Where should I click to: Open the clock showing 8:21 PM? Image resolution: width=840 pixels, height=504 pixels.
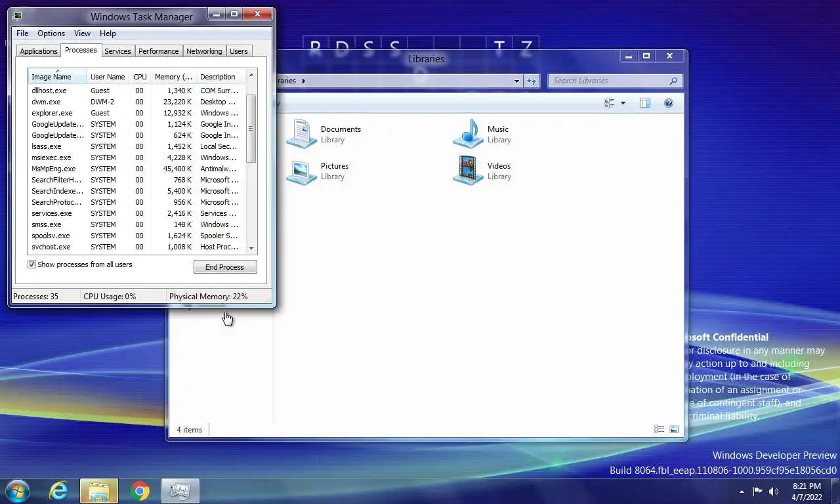point(807,492)
